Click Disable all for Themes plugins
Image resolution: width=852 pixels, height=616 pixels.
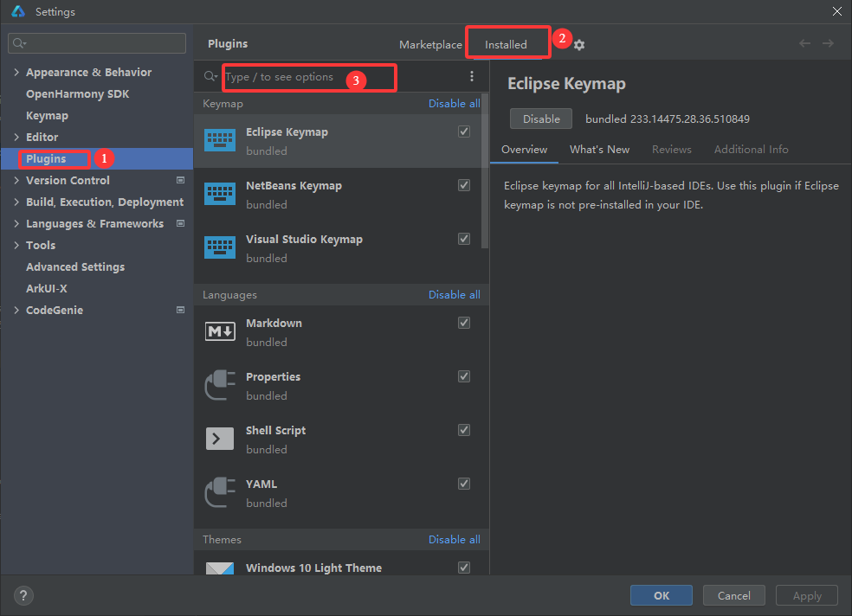[x=455, y=539]
